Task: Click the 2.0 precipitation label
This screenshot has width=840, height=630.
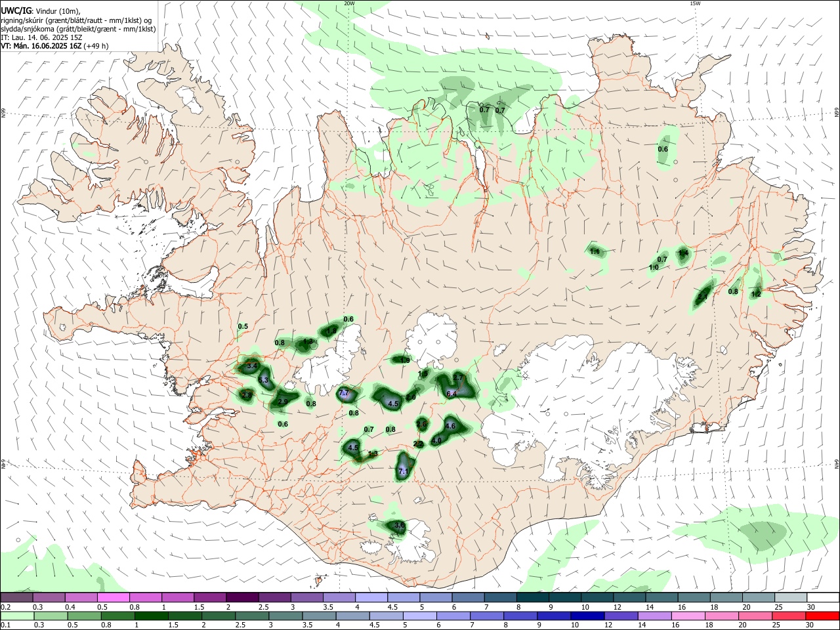Action: click(x=411, y=398)
